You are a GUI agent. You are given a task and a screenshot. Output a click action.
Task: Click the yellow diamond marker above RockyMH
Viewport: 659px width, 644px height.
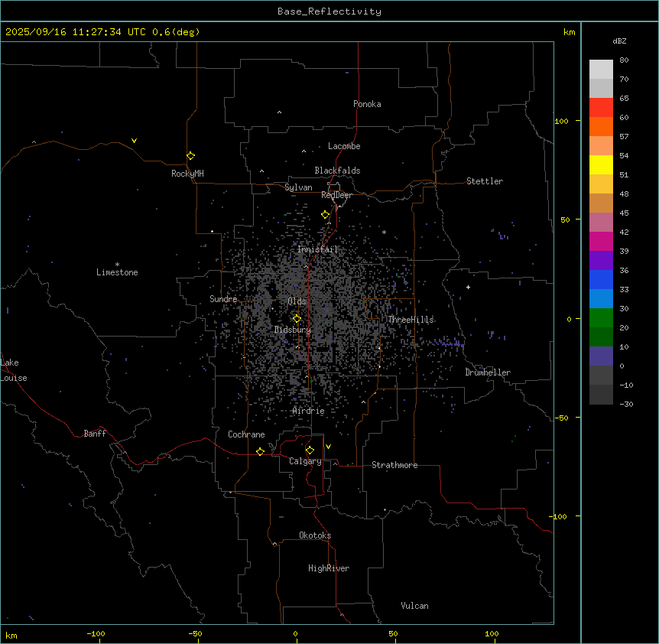pyautogui.click(x=190, y=155)
